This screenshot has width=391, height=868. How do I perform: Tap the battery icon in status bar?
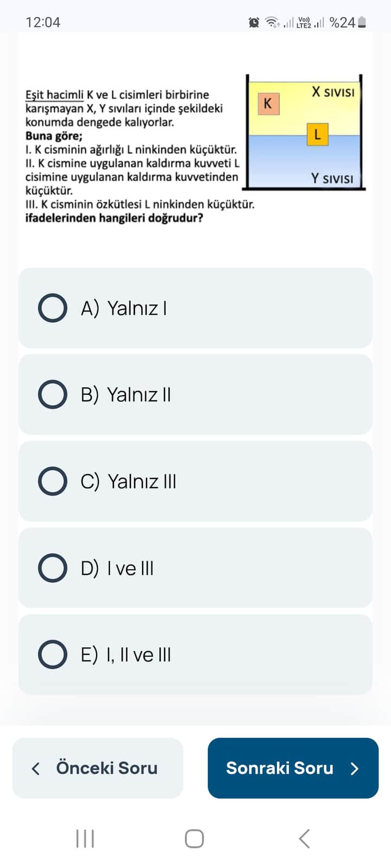(362, 22)
